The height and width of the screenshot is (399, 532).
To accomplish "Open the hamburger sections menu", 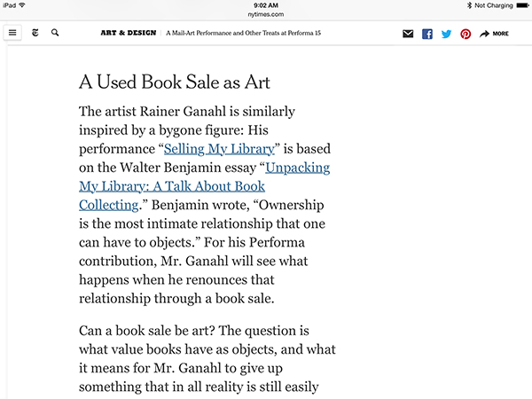I will [x=12, y=33].
